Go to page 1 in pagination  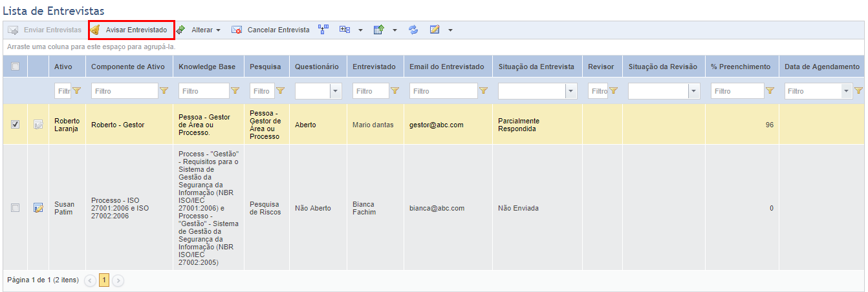coord(104,280)
